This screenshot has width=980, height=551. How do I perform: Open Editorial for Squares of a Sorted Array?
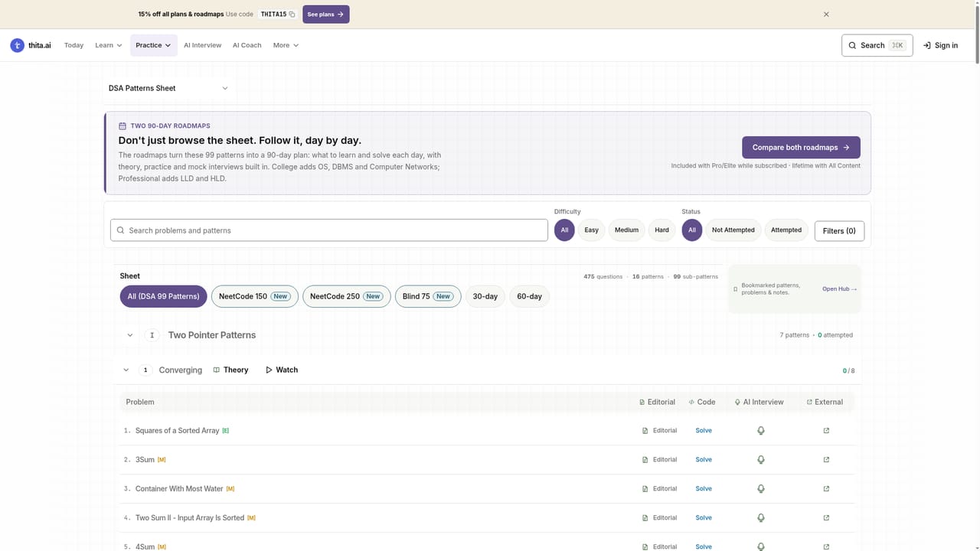(x=659, y=431)
